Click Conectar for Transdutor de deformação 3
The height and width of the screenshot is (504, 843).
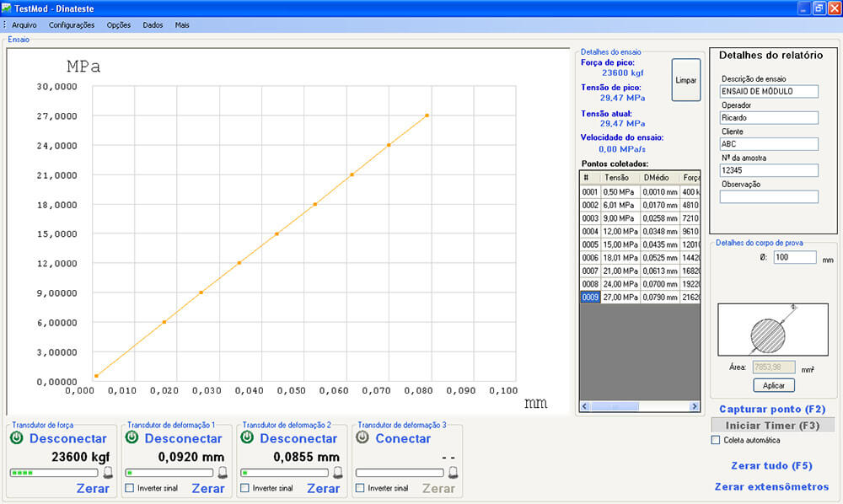click(x=403, y=438)
